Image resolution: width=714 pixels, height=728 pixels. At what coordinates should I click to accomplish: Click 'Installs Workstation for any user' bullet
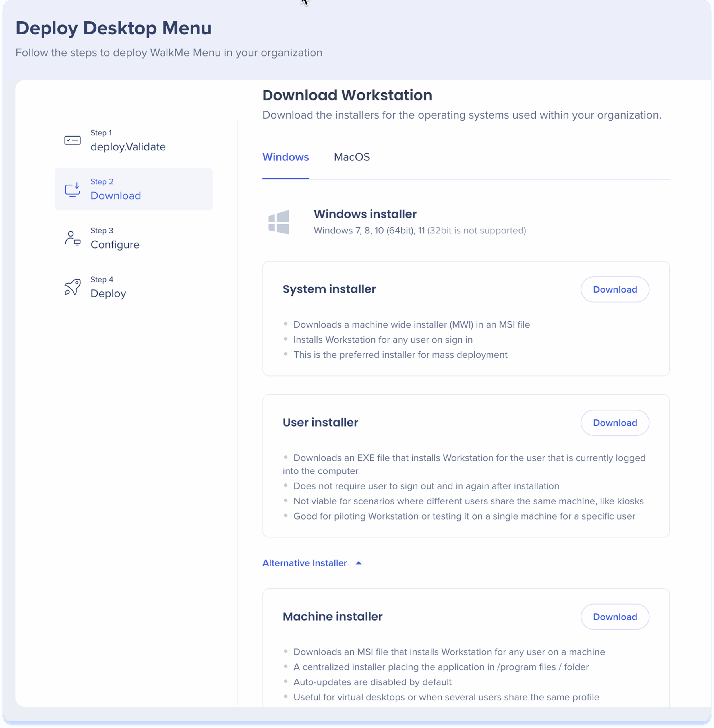pyautogui.click(x=383, y=340)
